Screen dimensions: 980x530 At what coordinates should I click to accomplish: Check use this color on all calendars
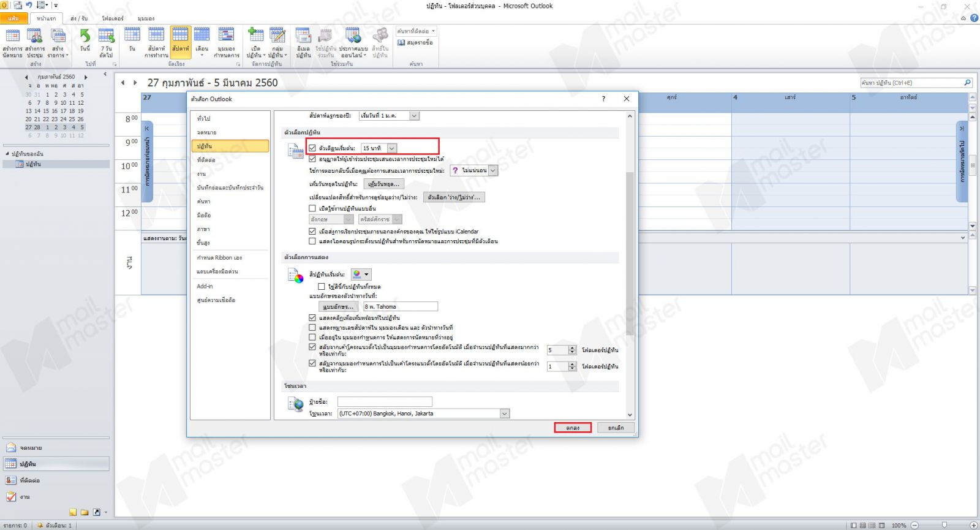click(322, 287)
